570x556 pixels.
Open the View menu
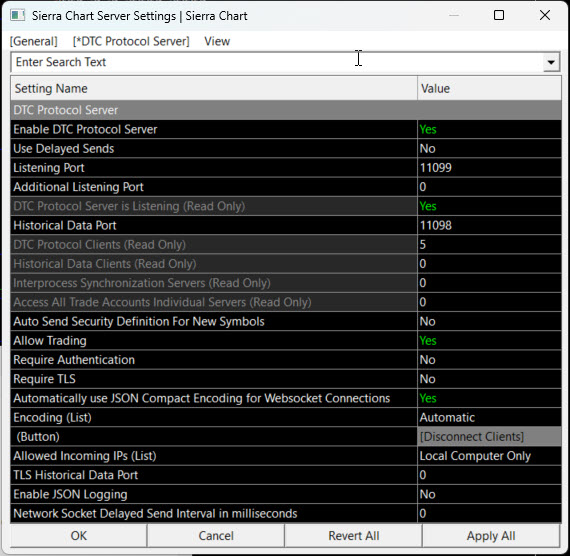(217, 41)
